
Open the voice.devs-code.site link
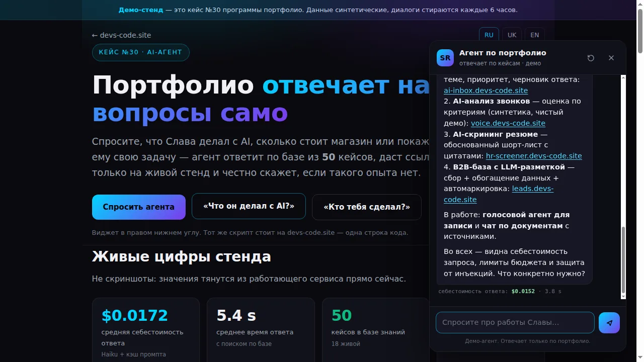(508, 123)
